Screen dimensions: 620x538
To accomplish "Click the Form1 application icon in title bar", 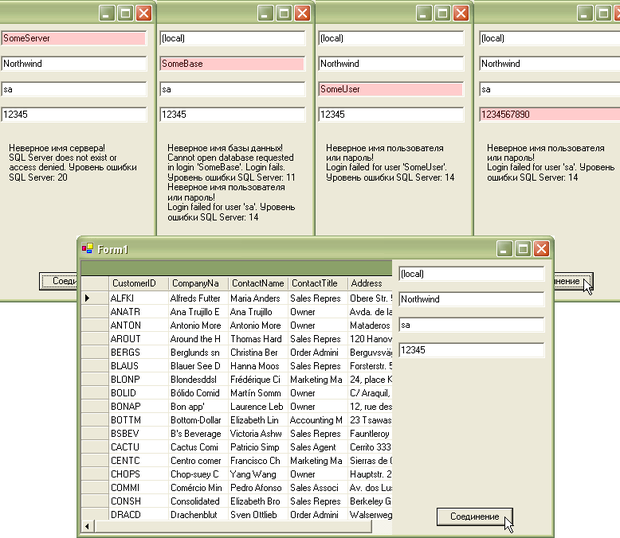I will pos(87,249).
